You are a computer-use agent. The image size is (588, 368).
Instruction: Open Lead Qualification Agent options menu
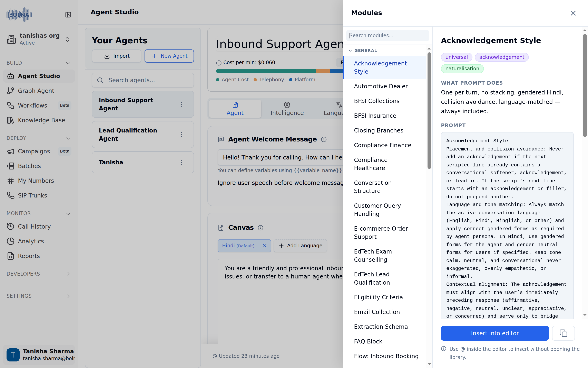point(181,135)
